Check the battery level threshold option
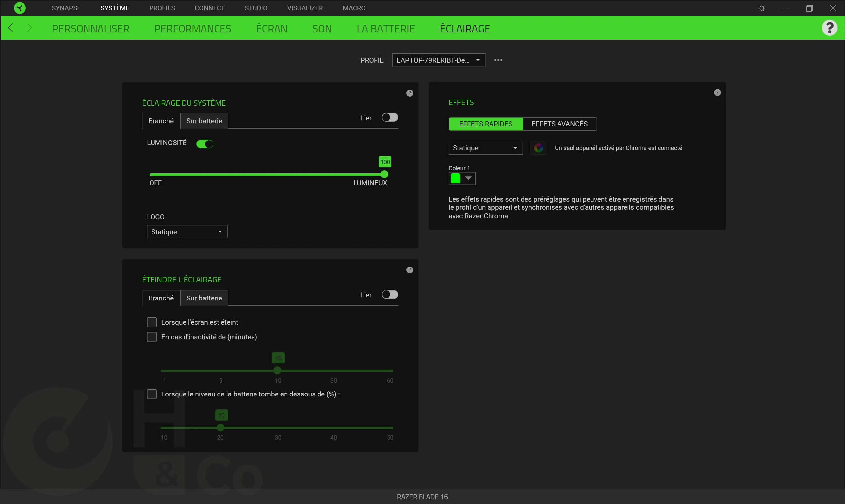The height and width of the screenshot is (504, 845). pyautogui.click(x=152, y=394)
